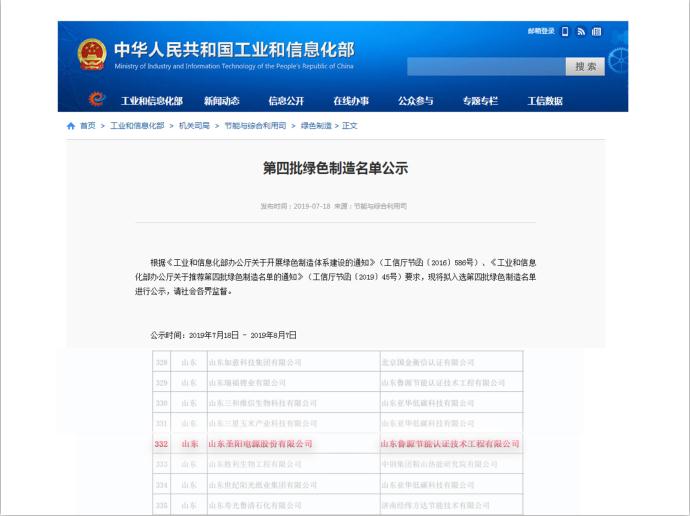Focus the search input field
This screenshot has height=516, width=690.
(486, 66)
